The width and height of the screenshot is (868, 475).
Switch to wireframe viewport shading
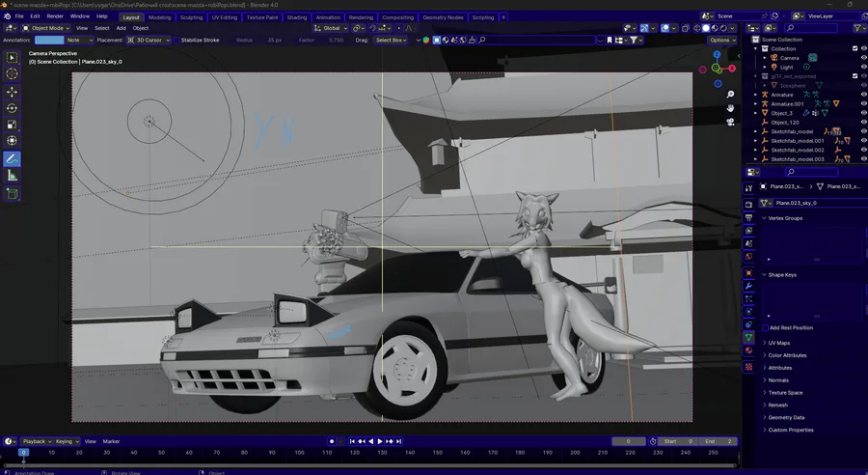click(697, 28)
